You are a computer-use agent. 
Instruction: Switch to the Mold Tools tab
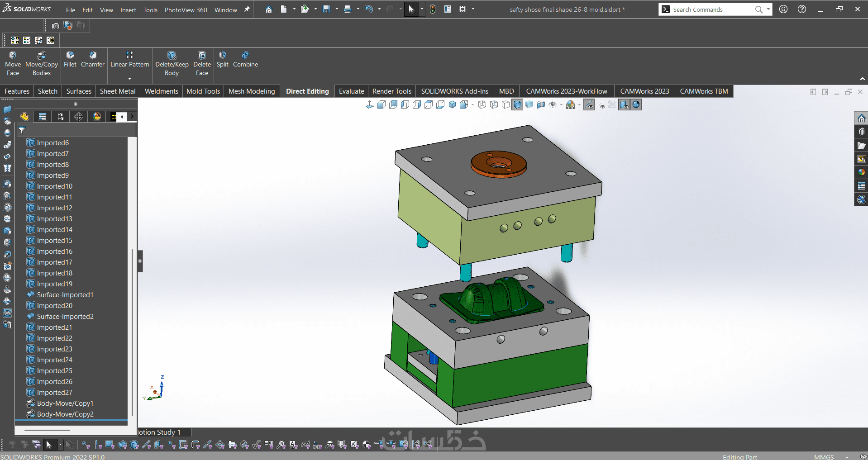(203, 91)
